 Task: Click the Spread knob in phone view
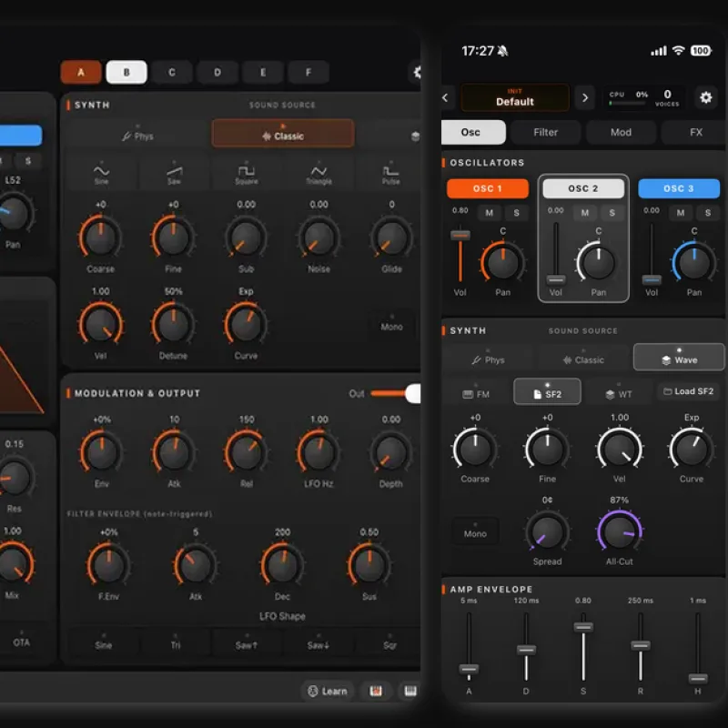tap(548, 531)
